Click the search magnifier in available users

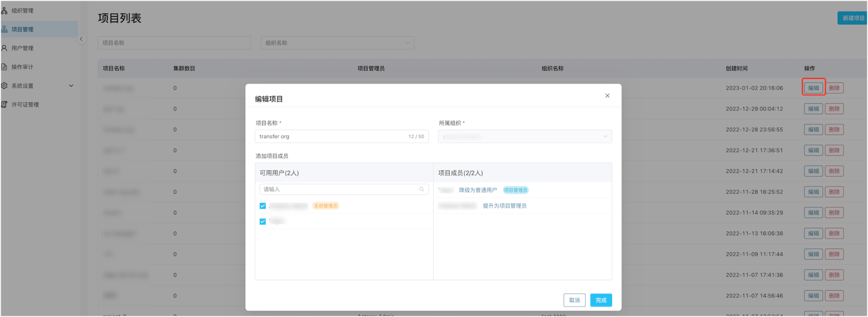click(421, 189)
